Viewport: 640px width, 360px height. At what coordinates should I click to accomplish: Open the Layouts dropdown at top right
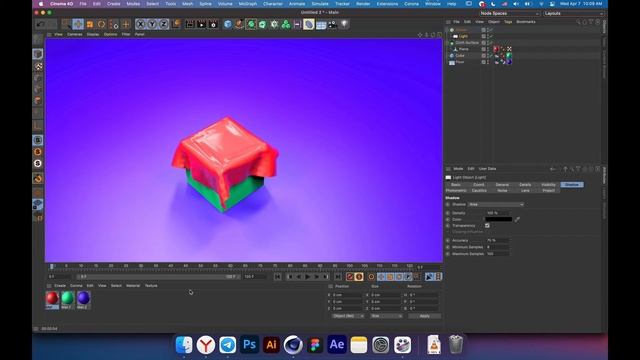pyautogui.click(x=574, y=13)
